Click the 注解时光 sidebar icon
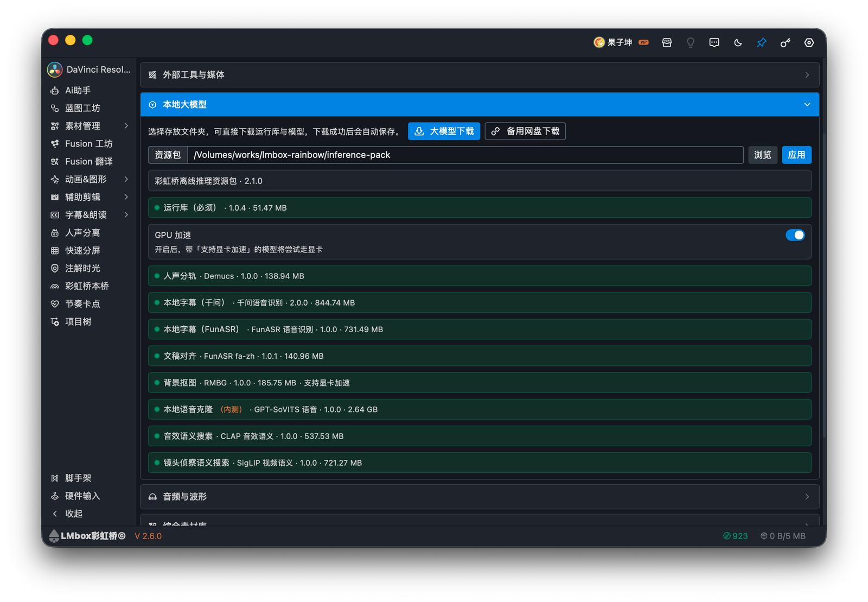 (x=55, y=269)
